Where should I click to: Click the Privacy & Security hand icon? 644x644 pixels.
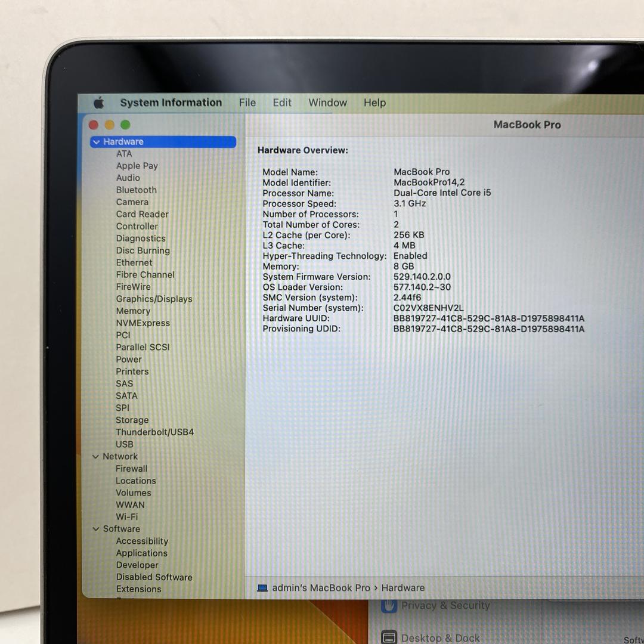coord(389,606)
